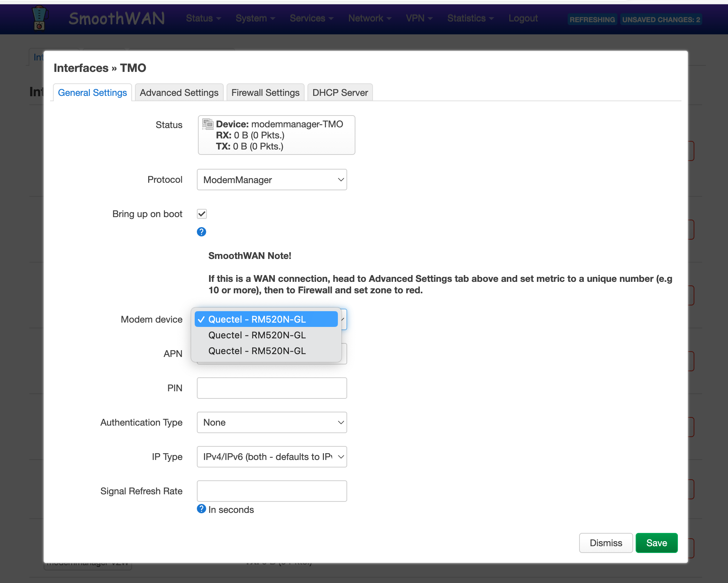Expand the System menu in navbar

pos(255,18)
